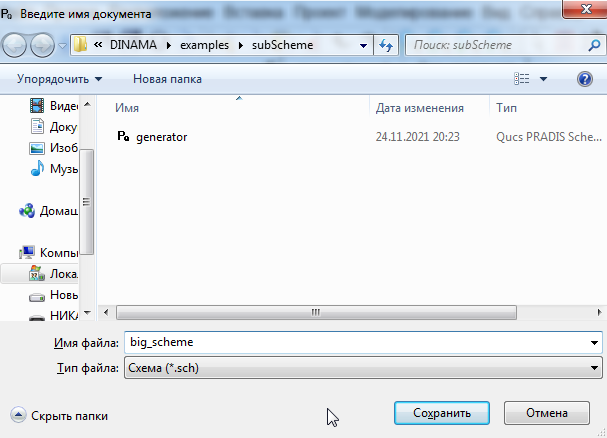Click the New folder toolbar button
This screenshot has width=607, height=438.
(x=167, y=79)
